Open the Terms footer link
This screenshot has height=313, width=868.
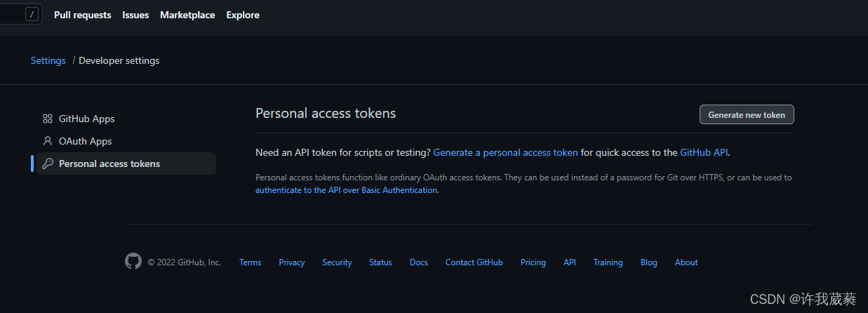(x=250, y=262)
